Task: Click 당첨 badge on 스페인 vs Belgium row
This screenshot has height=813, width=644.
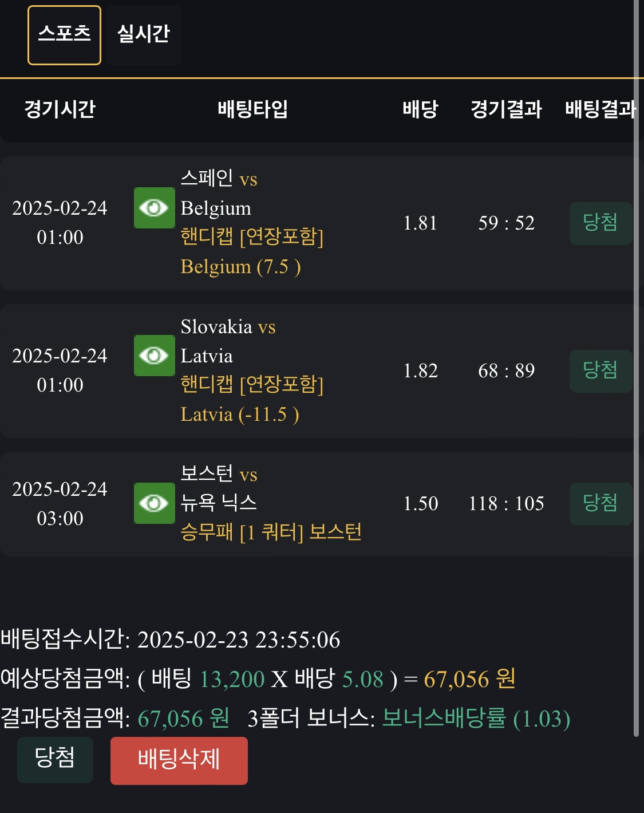Action: point(600,223)
